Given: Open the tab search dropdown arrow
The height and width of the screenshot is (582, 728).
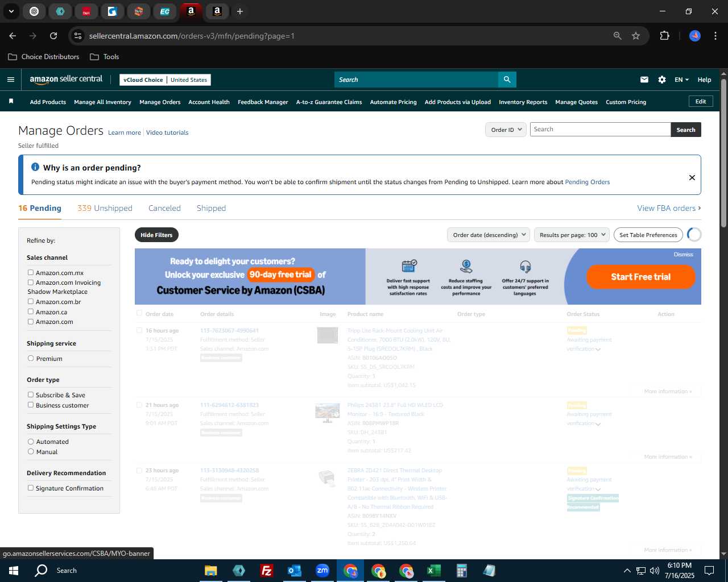Looking at the screenshot, I should point(11,11).
